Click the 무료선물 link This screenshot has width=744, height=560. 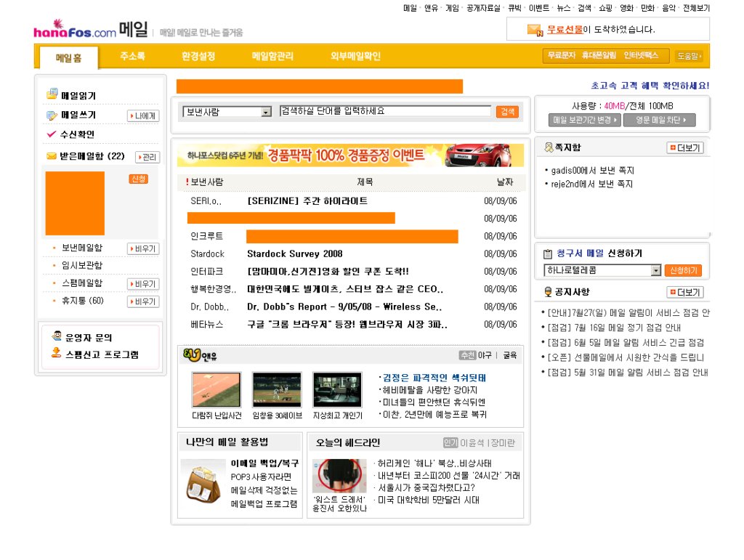tap(565, 29)
